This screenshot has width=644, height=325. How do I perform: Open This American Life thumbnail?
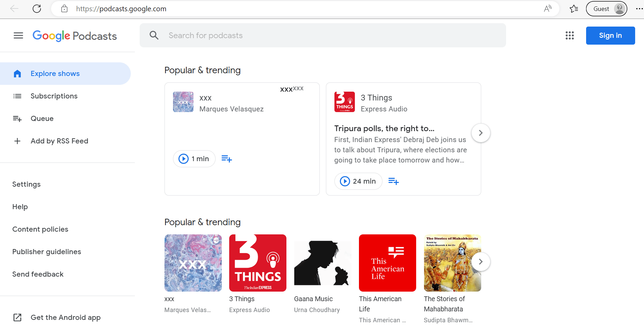(388, 263)
